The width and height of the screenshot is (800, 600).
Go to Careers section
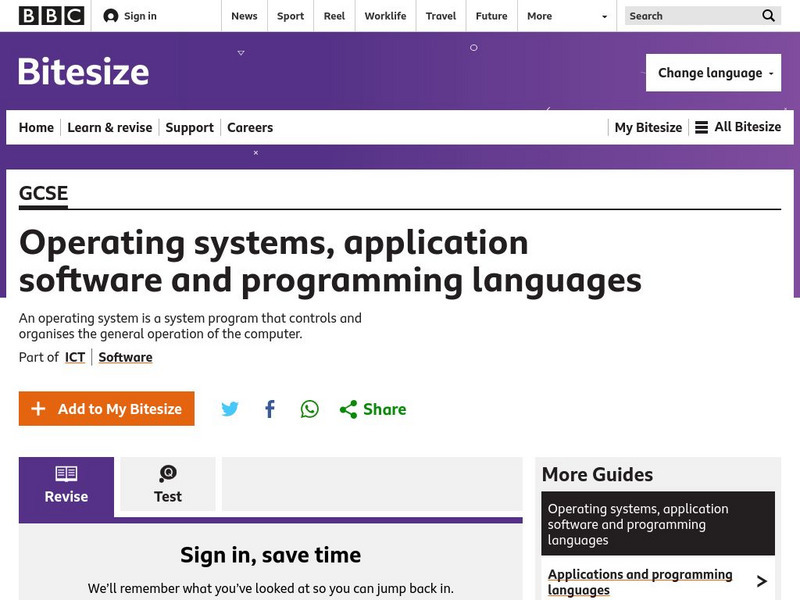[250, 127]
